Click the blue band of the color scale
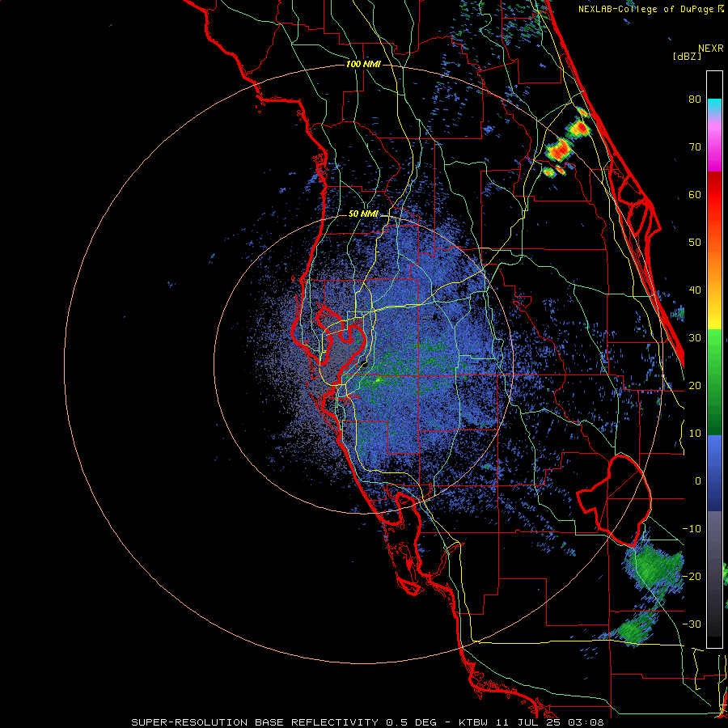The height and width of the screenshot is (728, 728). click(714, 472)
